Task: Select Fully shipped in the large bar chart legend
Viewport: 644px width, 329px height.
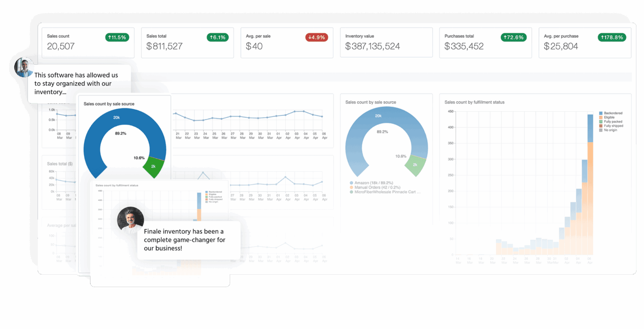Action: click(613, 126)
